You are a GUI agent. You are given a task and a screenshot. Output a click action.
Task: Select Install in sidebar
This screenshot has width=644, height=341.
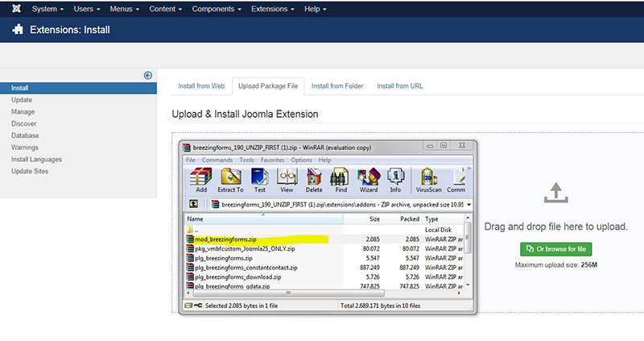coord(78,88)
